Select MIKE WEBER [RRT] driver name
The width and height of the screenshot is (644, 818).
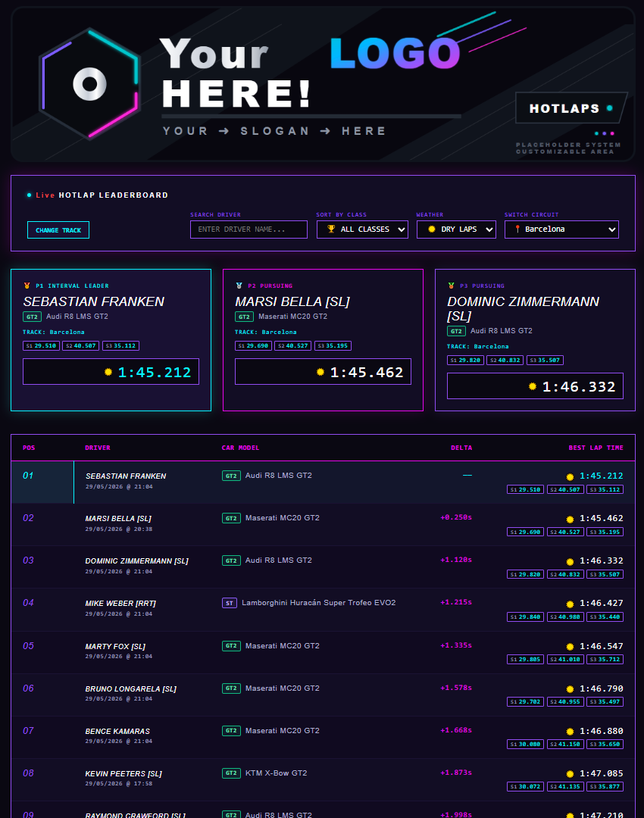[120, 604]
